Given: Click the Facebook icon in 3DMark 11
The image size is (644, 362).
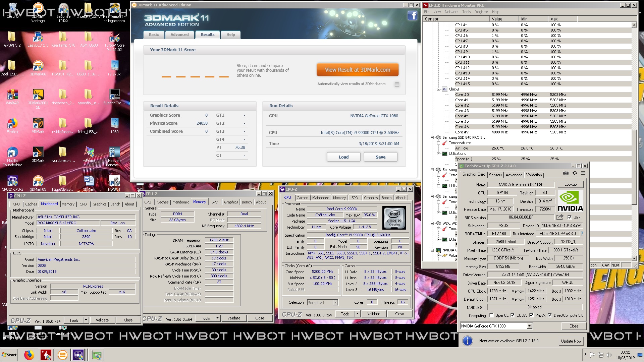Looking at the screenshot, I should click(412, 15).
